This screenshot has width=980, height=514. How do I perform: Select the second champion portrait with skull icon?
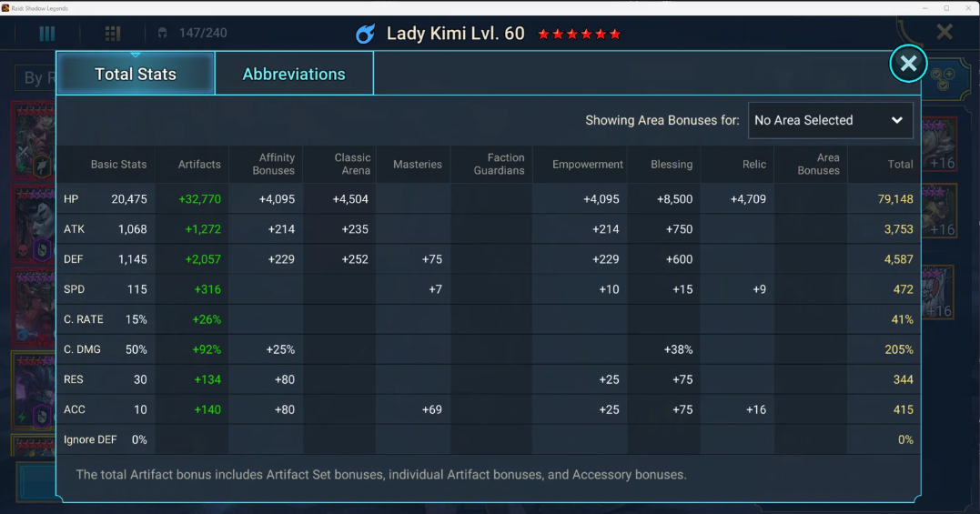pyautogui.click(x=33, y=224)
